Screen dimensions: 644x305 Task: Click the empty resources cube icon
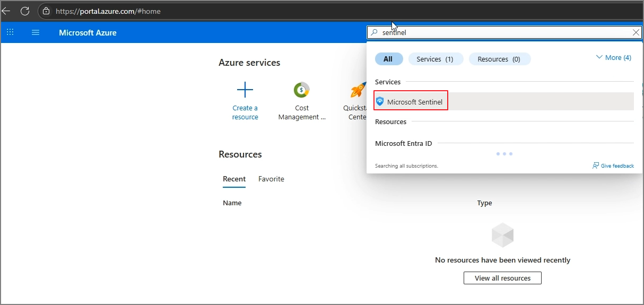[502, 235]
